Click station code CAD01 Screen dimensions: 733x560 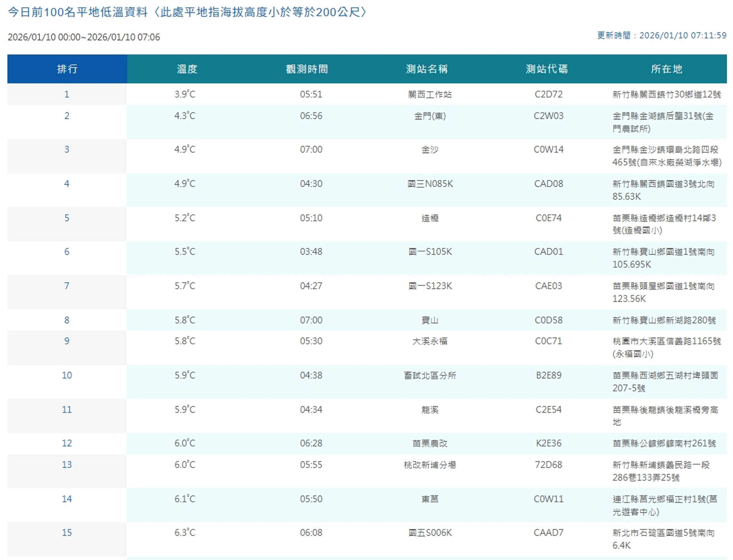point(548,252)
